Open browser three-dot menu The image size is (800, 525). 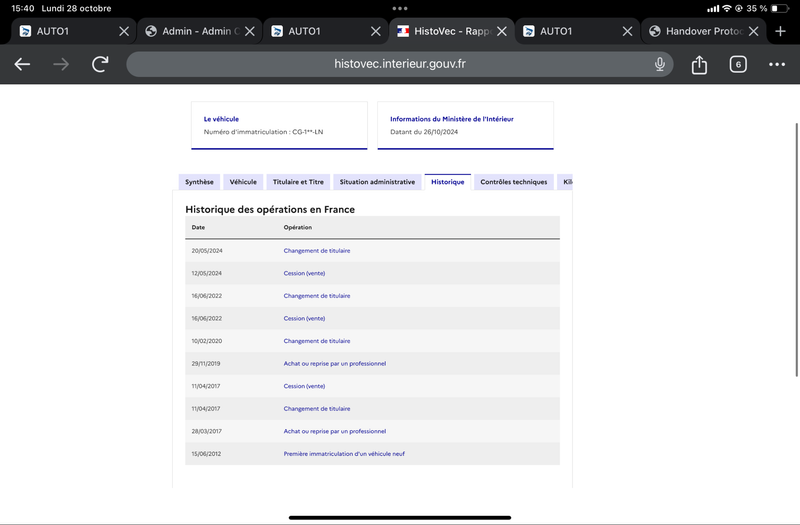[777, 64]
